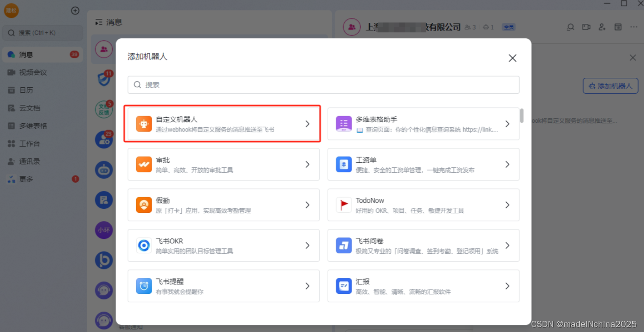Expand the 飞书OKR chevron arrow
The height and width of the screenshot is (332, 644).
coord(308,245)
